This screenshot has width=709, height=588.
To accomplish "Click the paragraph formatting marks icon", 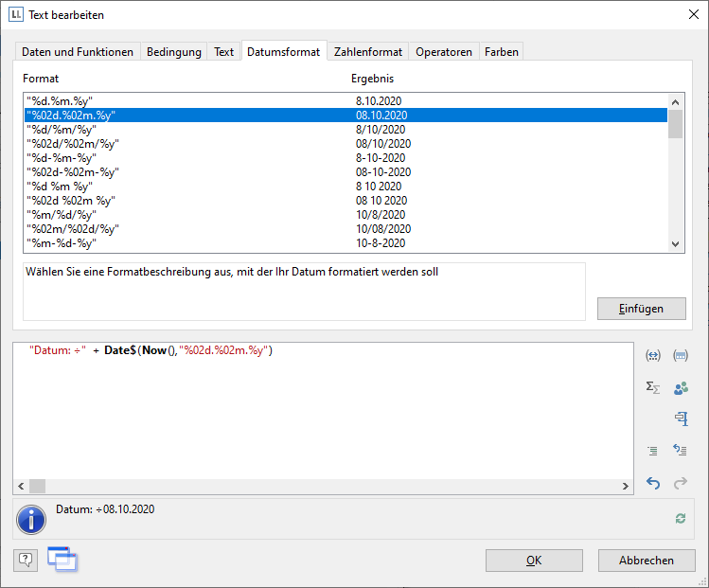I will 680,419.
